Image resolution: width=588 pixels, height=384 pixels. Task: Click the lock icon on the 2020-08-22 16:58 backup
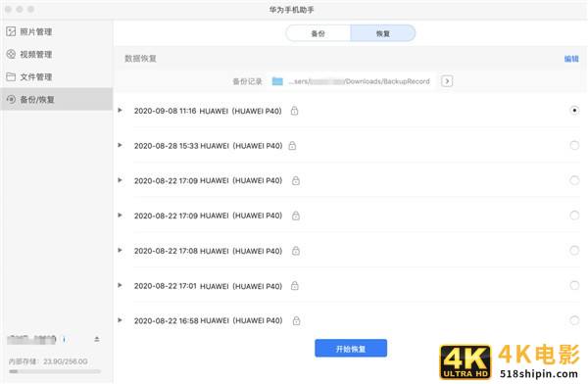[x=296, y=320]
